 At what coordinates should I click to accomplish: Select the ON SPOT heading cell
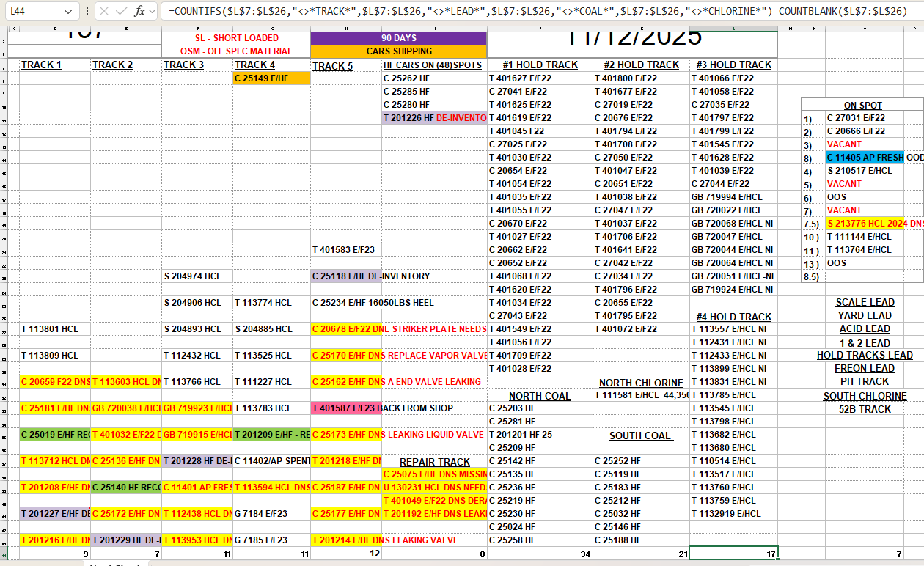862,105
